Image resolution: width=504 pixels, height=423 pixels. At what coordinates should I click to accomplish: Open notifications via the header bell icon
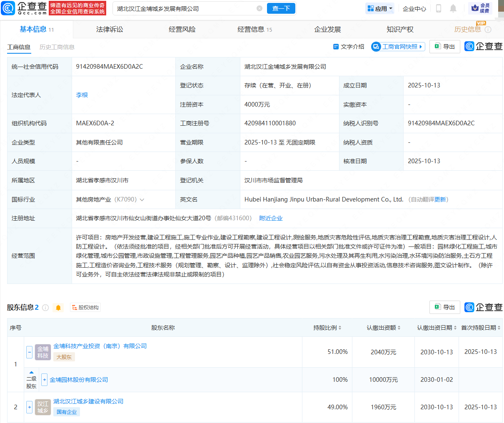(453, 8)
